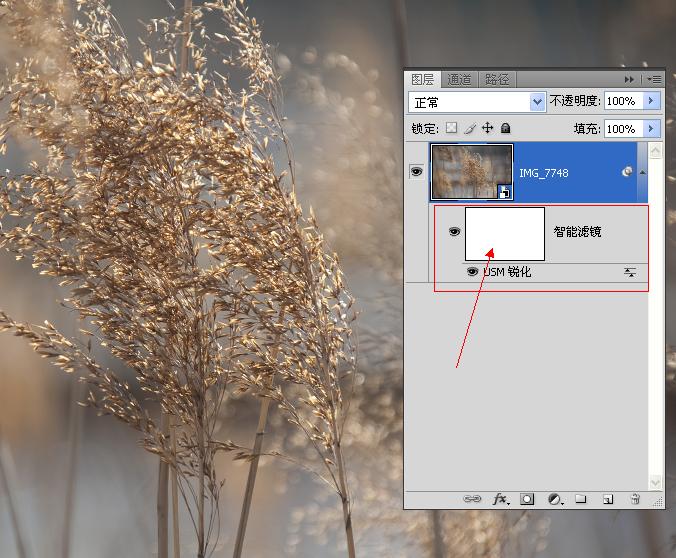Click the USM 锐化 filter entry
The image size is (676, 558).
(507, 272)
